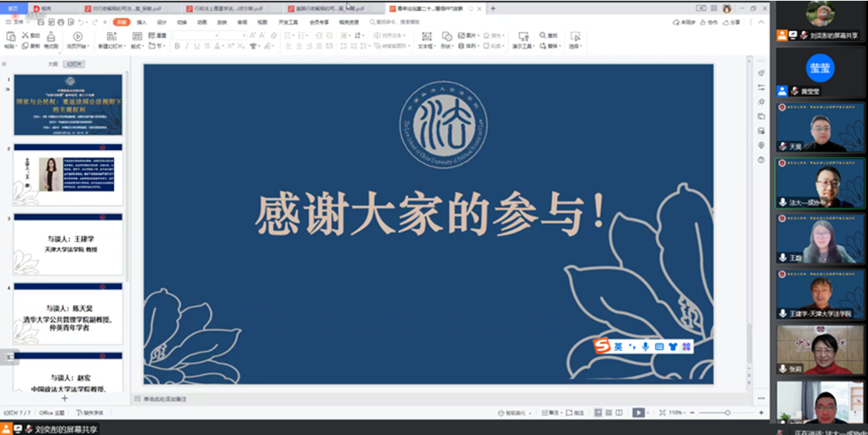The width and height of the screenshot is (868, 435).
Task: Switch to the Outline (大纲) panel tab
Action: coord(53,64)
